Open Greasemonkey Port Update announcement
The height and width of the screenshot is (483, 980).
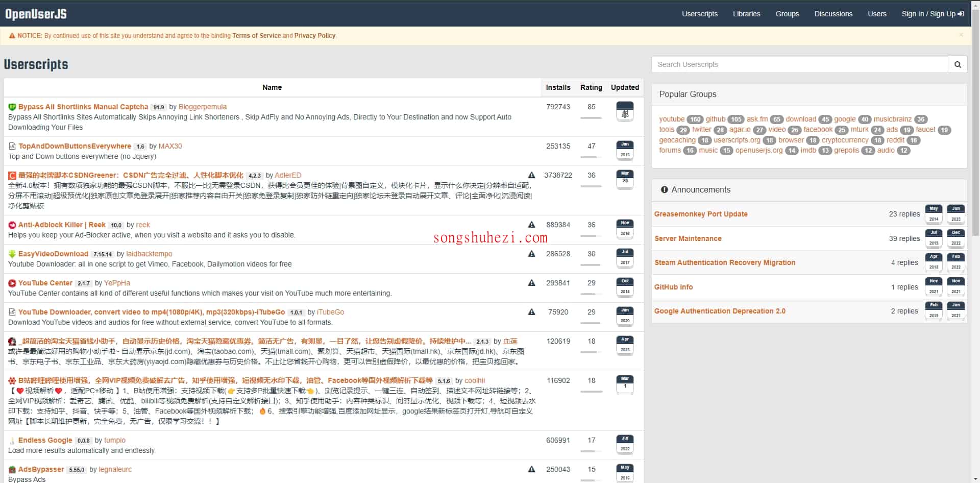[701, 214]
